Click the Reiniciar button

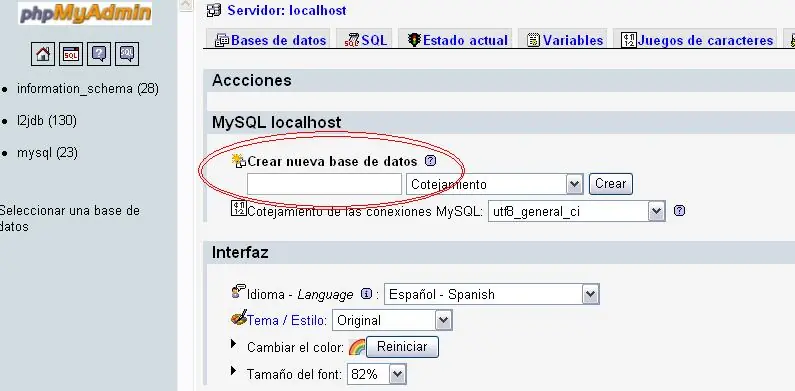(402, 347)
